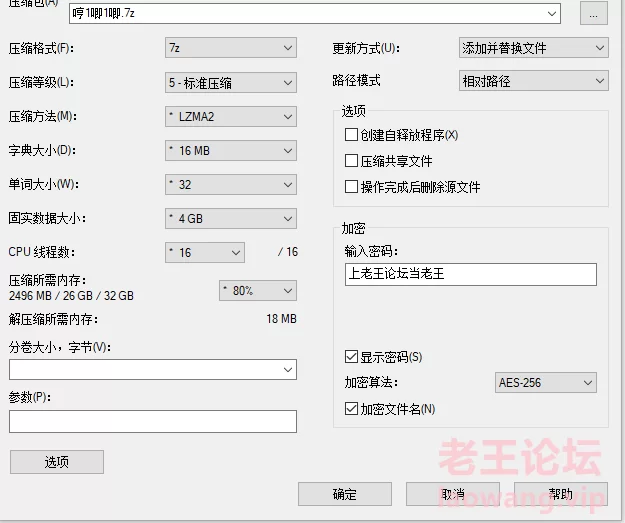This screenshot has height=523, width=625.
Task: Open the 压缩方法 dropdown showing LZMA2
Action: pyautogui.click(x=231, y=116)
